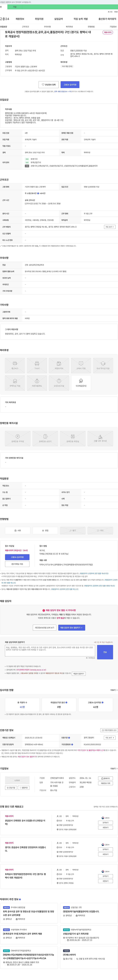118x980 pixels.
Task: Click info icon beside 취업알선기관 알선
Action: (66, 702)
